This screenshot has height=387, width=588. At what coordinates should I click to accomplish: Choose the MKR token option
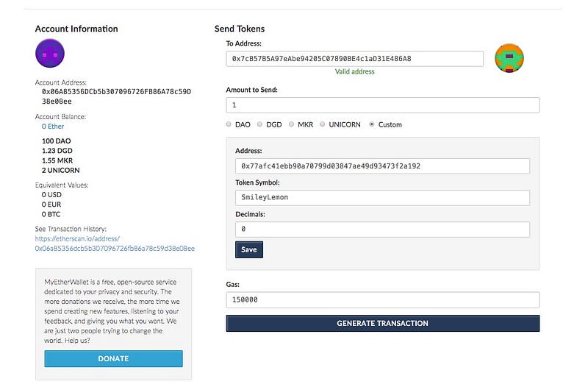pos(291,124)
